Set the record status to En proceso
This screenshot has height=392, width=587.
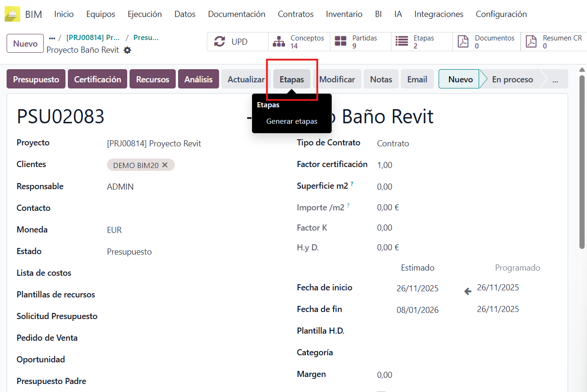[x=513, y=79]
